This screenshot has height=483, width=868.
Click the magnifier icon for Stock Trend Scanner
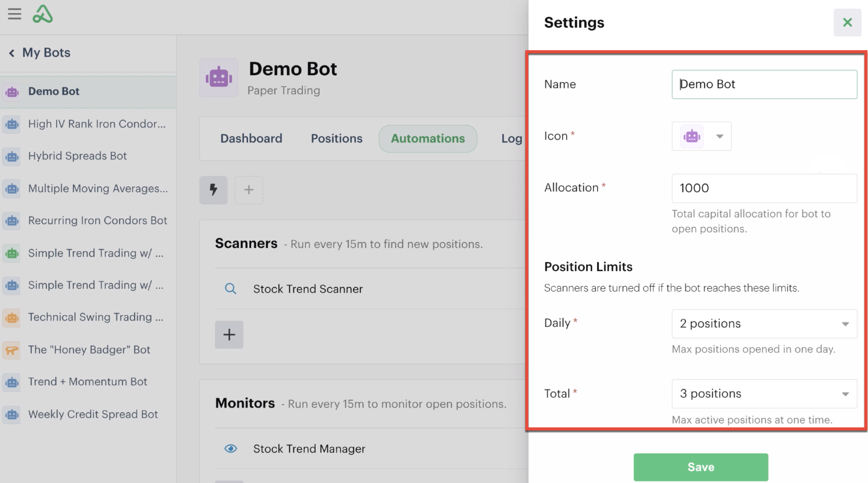[x=231, y=289]
